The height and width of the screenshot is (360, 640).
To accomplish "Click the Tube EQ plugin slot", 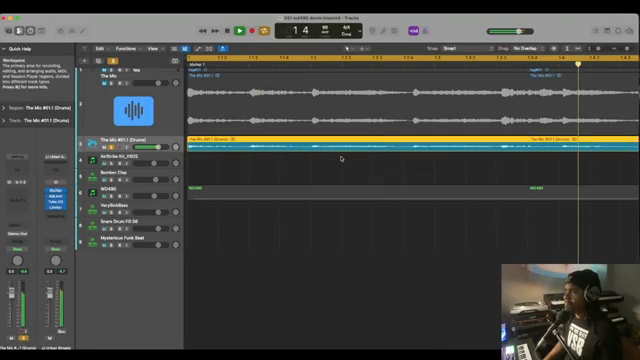I will [56, 202].
